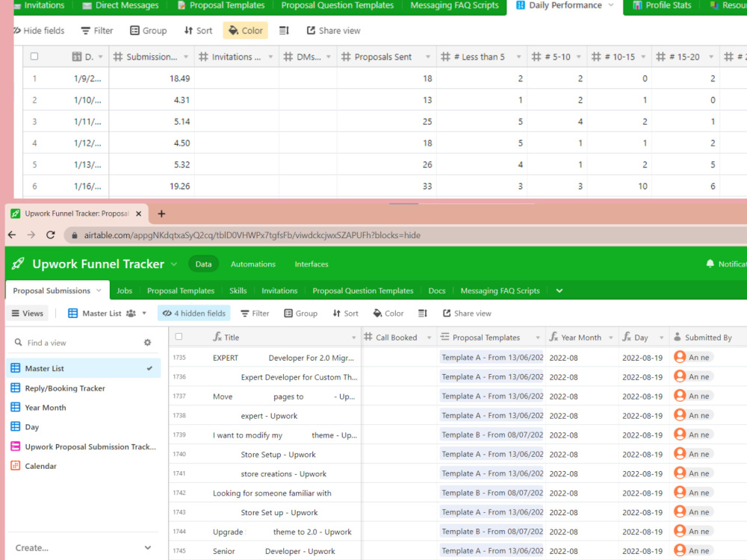Click Share view in upper window
The height and width of the screenshot is (560, 747).
tap(333, 31)
